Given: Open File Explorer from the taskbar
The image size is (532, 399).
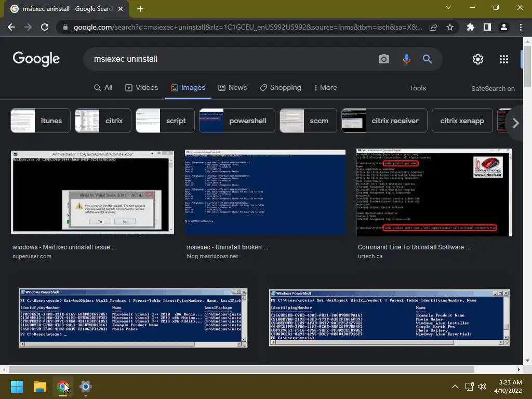Looking at the screenshot, I should (39, 387).
